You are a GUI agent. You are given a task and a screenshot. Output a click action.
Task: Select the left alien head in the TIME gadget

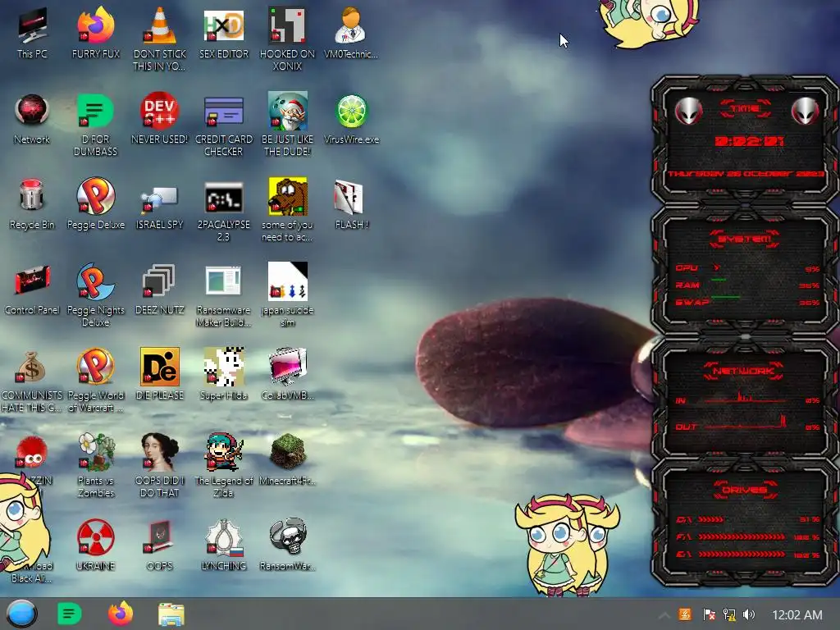pyautogui.click(x=688, y=112)
